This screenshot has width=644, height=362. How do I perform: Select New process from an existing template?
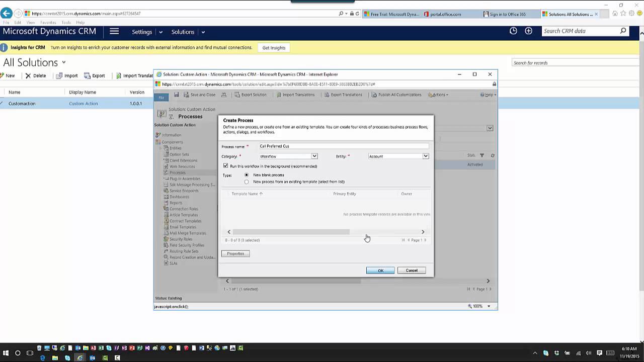tap(246, 182)
